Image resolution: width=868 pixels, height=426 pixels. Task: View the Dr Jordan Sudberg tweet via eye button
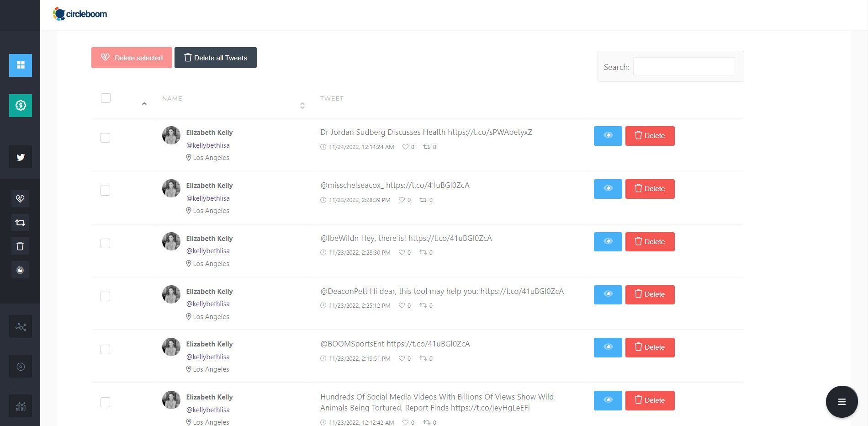pos(608,136)
